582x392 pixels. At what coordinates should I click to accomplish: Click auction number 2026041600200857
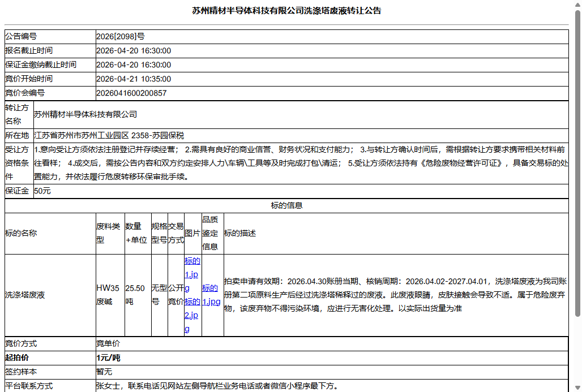pyautogui.click(x=131, y=93)
